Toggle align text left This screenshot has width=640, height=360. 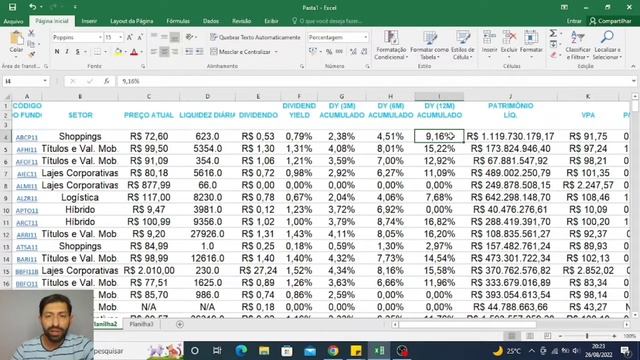pyautogui.click(x=154, y=52)
